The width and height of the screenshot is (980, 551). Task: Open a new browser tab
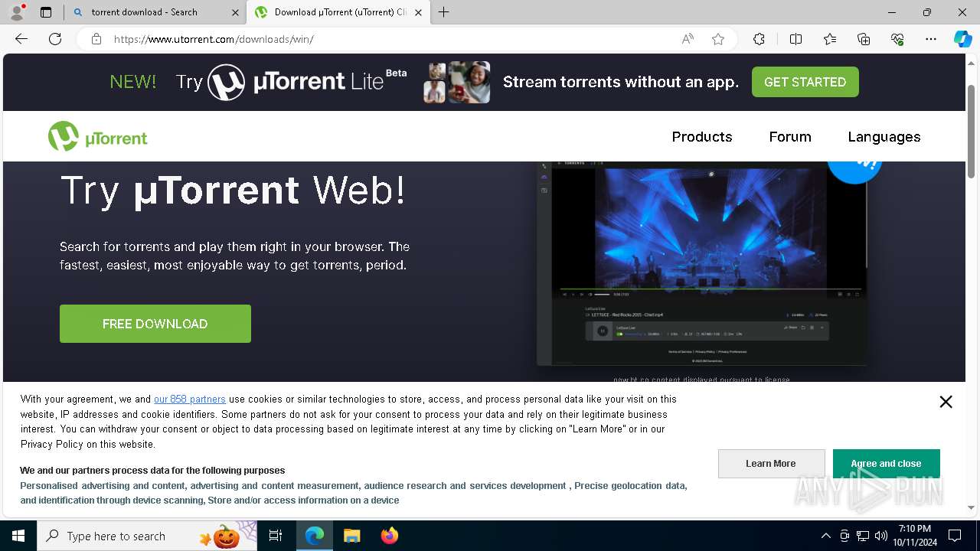tap(444, 12)
